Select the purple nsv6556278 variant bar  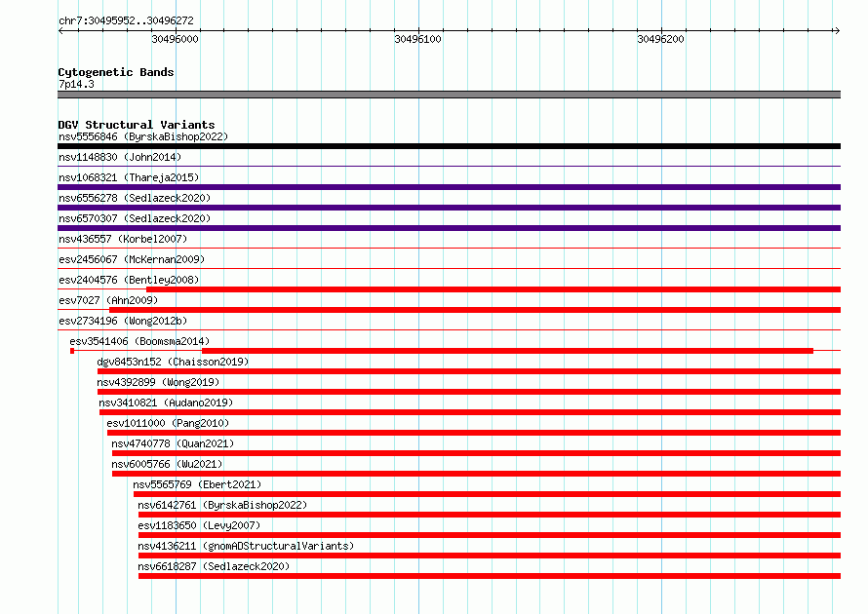click(449, 208)
